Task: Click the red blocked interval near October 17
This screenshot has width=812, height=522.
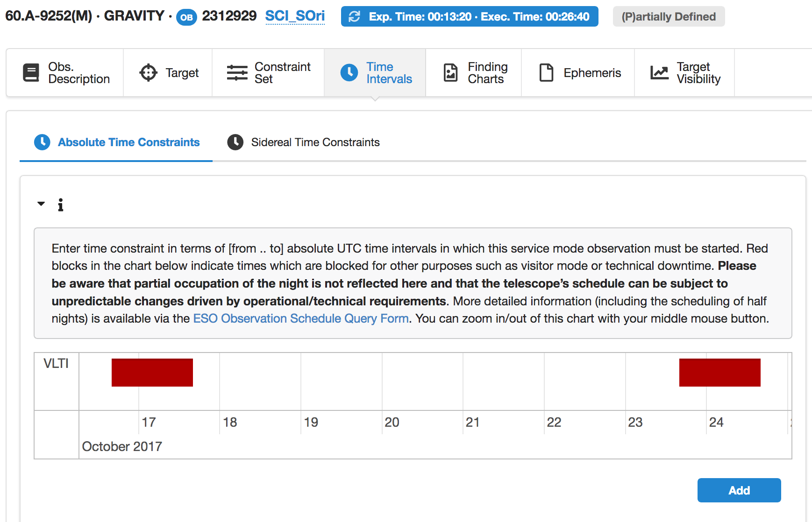Action: click(x=152, y=373)
